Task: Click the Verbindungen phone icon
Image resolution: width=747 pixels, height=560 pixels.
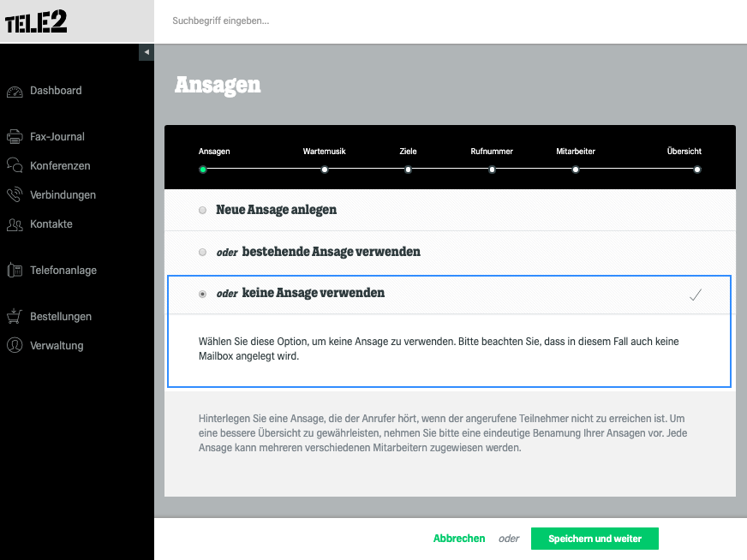Action: click(x=15, y=194)
